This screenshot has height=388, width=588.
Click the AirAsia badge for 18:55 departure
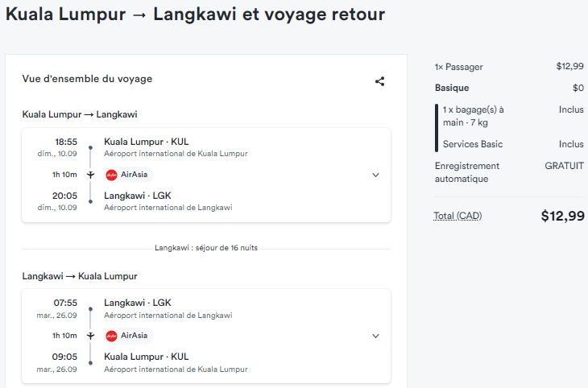[x=129, y=175]
